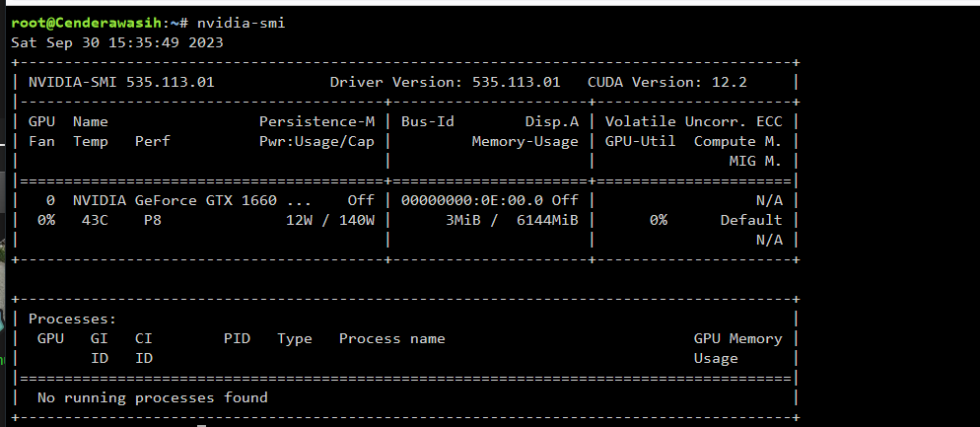Click the "Temp" column header
This screenshot has width=980, height=427.
(91, 141)
